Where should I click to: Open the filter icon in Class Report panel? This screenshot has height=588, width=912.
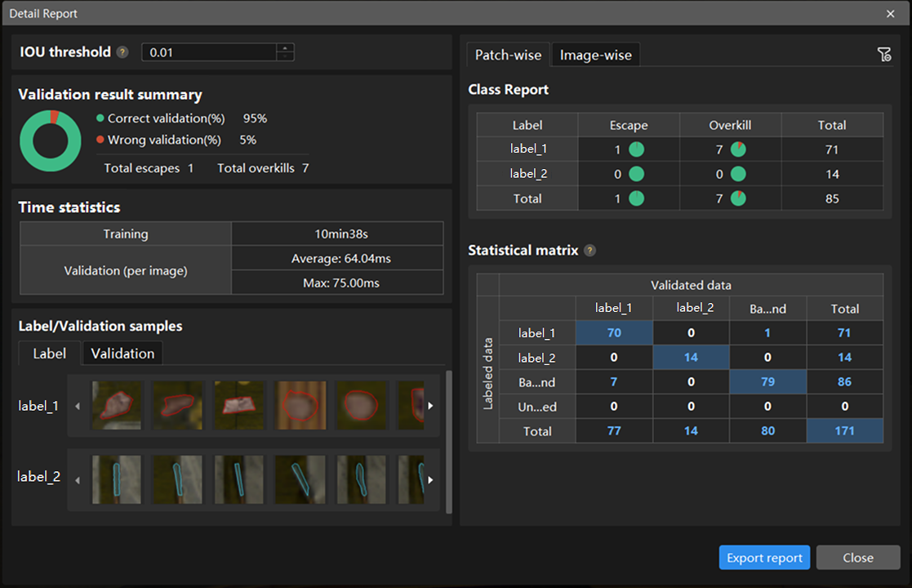click(884, 55)
